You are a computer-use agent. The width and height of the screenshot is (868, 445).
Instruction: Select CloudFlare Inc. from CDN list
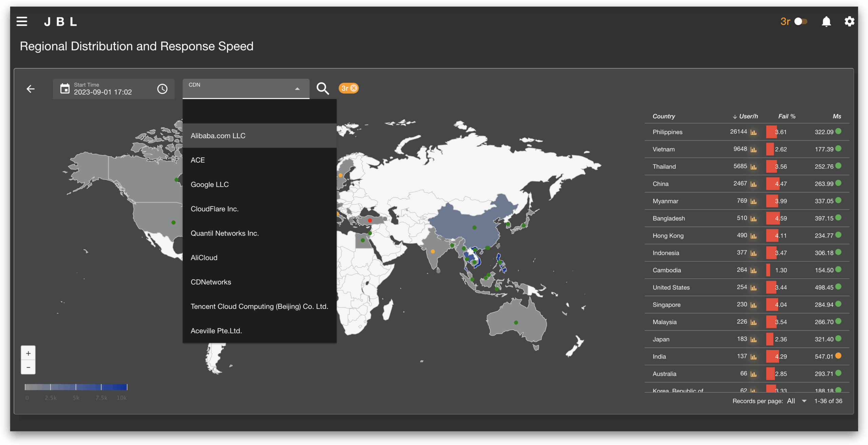215,209
